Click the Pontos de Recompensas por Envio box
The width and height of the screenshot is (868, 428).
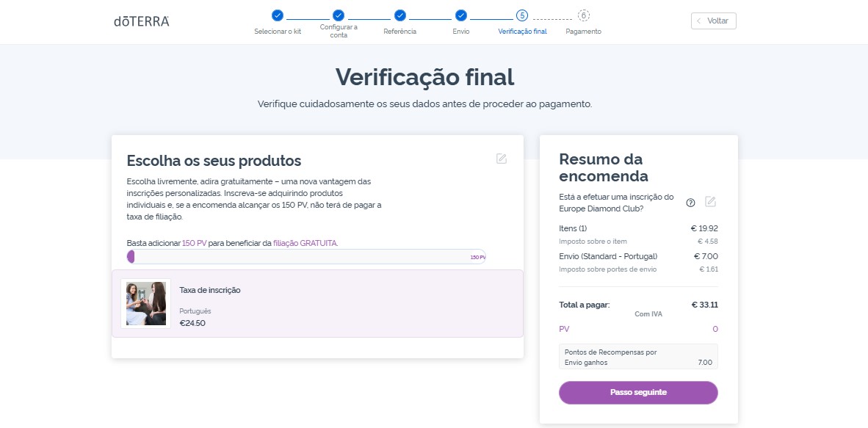point(638,357)
